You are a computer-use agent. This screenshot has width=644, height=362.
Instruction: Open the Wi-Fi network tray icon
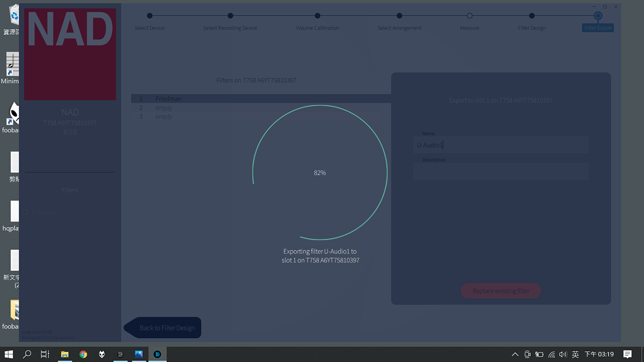tap(552, 354)
